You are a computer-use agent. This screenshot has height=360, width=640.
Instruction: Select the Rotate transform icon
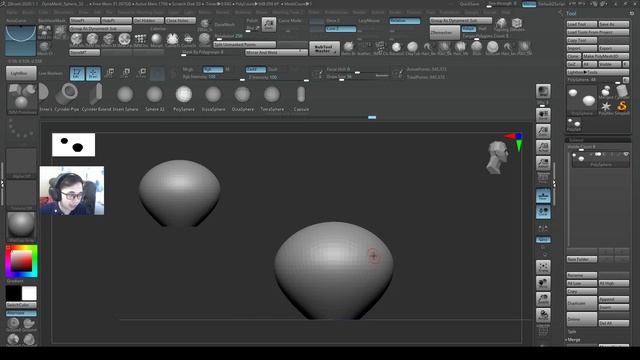141,73
